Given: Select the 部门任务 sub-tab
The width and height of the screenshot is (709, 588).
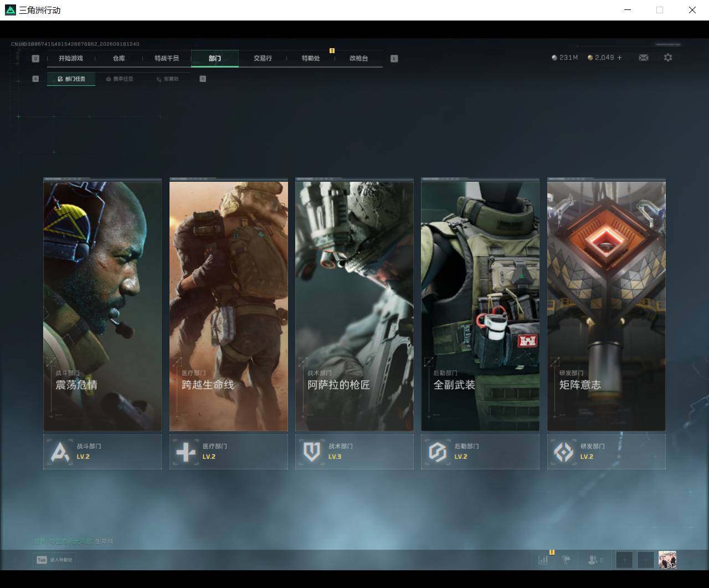Looking at the screenshot, I should (x=71, y=79).
